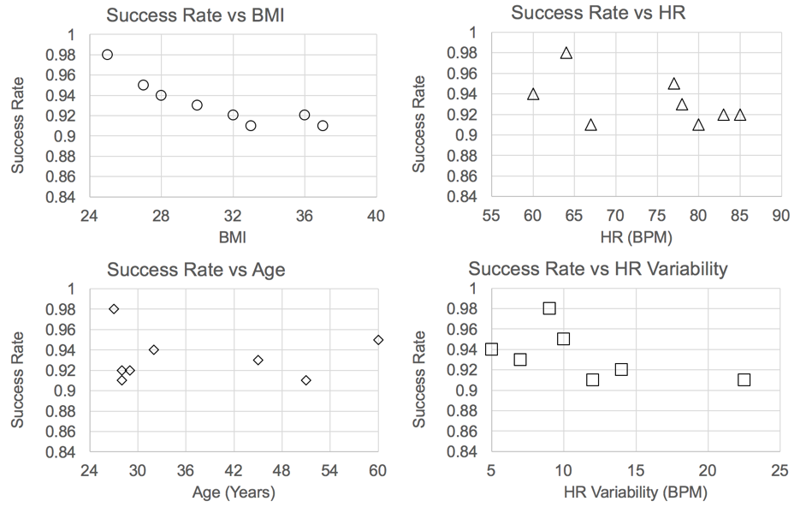Click the diamond marker at age 60
This screenshot has height=513, width=812.
point(378,340)
